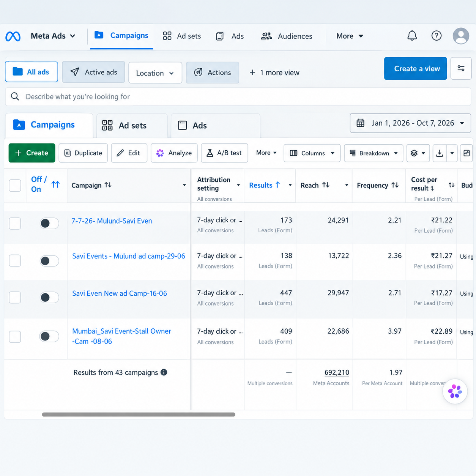The image size is (476, 476).
Task: Click the A/B test button
Action: click(x=224, y=153)
